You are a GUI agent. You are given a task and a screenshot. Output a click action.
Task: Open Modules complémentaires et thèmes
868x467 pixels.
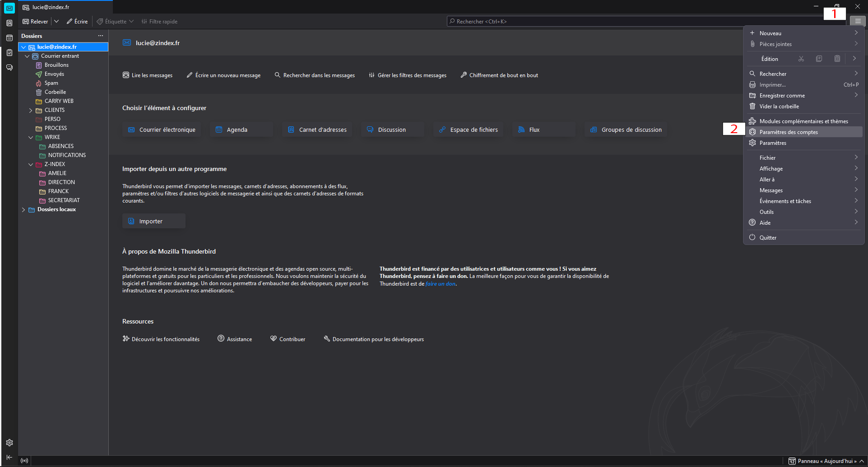point(804,121)
